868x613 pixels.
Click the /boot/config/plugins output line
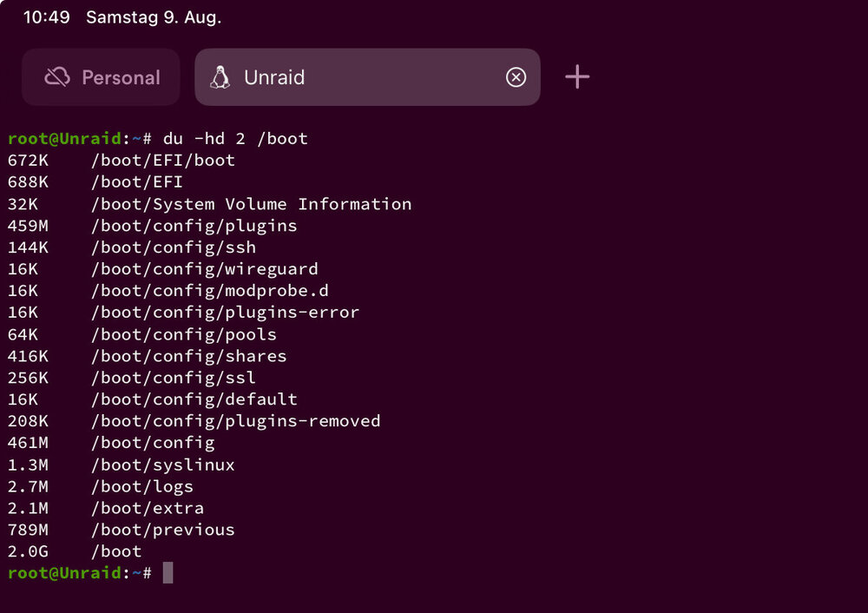153,226
